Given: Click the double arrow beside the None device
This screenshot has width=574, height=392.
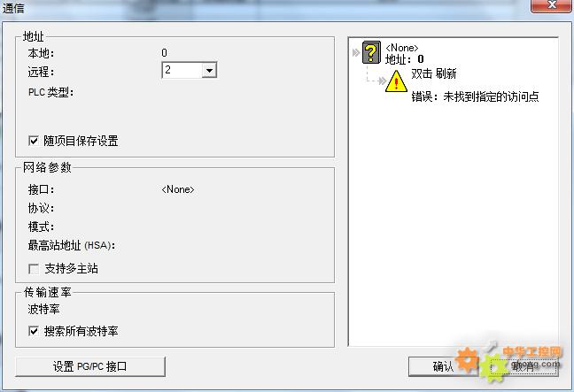Looking at the screenshot, I should click(356, 53).
